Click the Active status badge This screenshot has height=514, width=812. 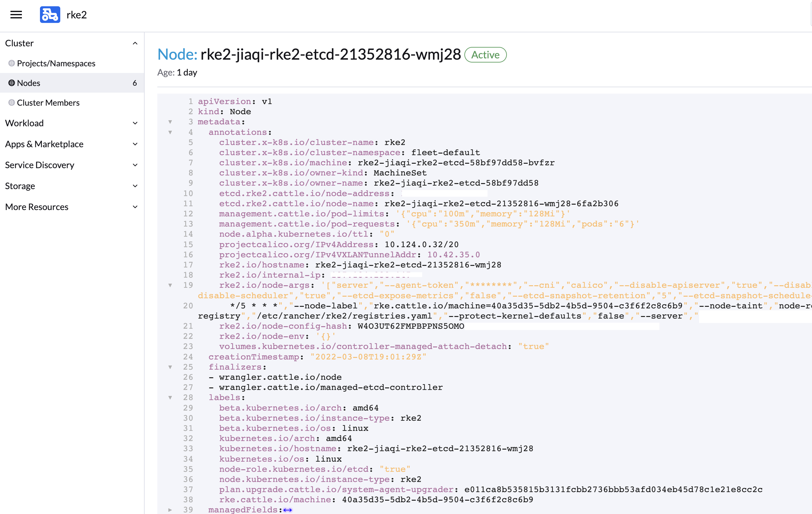coord(485,55)
